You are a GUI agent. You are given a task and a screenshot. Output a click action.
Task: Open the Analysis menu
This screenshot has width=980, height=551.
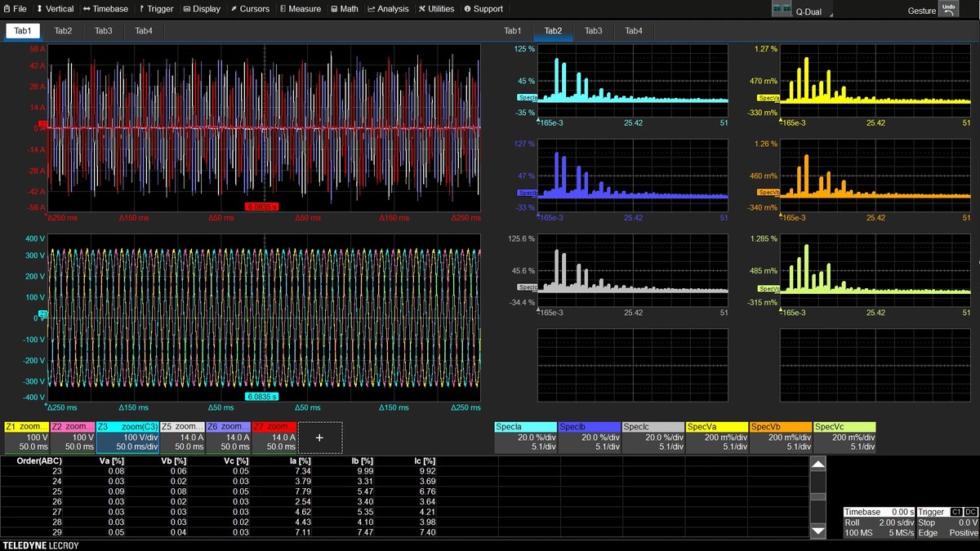click(x=388, y=9)
